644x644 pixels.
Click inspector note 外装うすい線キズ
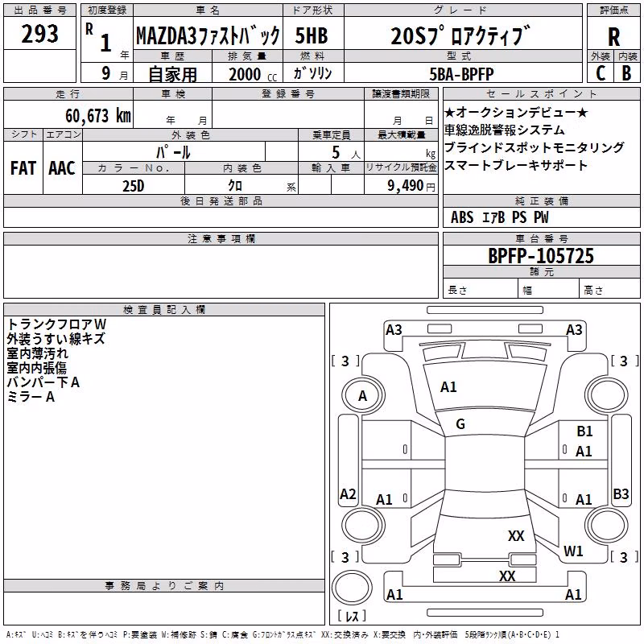point(56,338)
